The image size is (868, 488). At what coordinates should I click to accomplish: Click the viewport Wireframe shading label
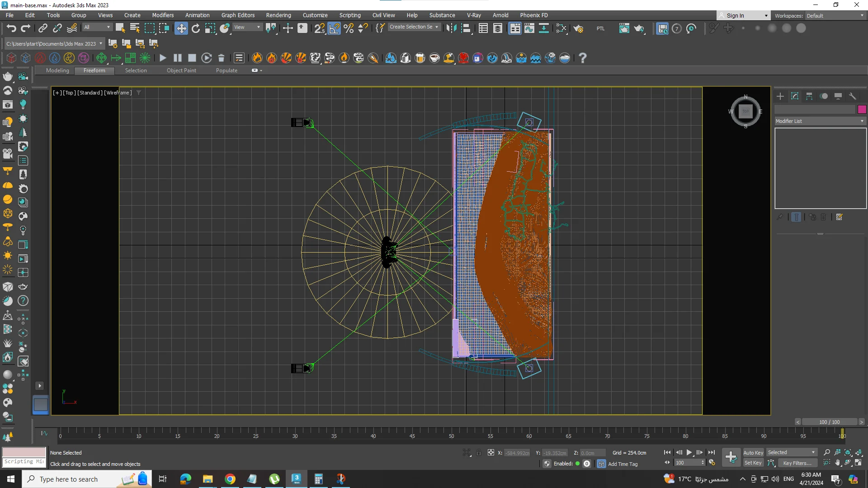[x=118, y=93]
